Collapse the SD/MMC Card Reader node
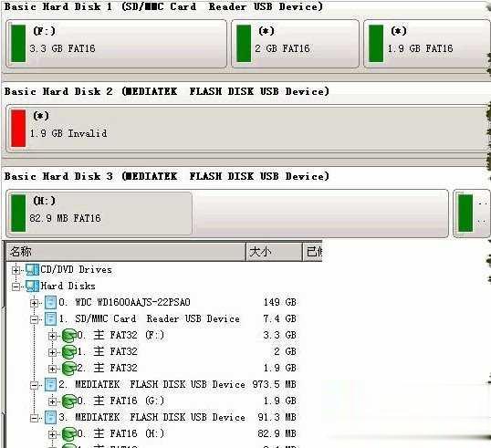The image size is (491, 448). click(34, 319)
